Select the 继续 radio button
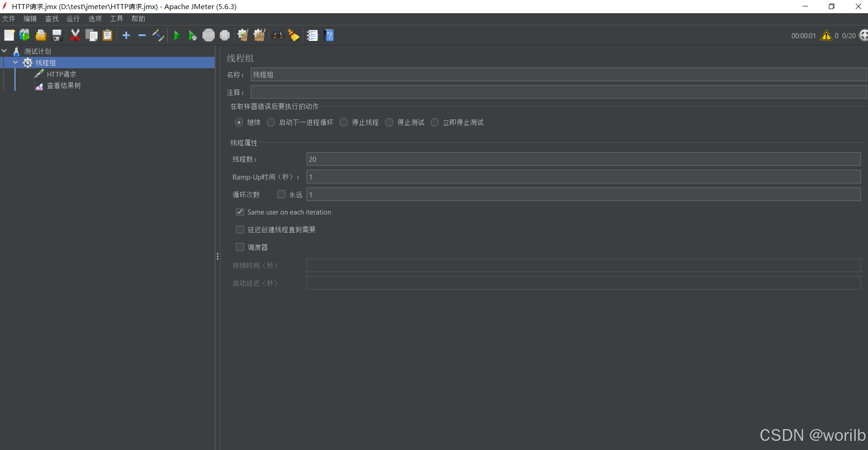This screenshot has height=450, width=868. tap(239, 122)
